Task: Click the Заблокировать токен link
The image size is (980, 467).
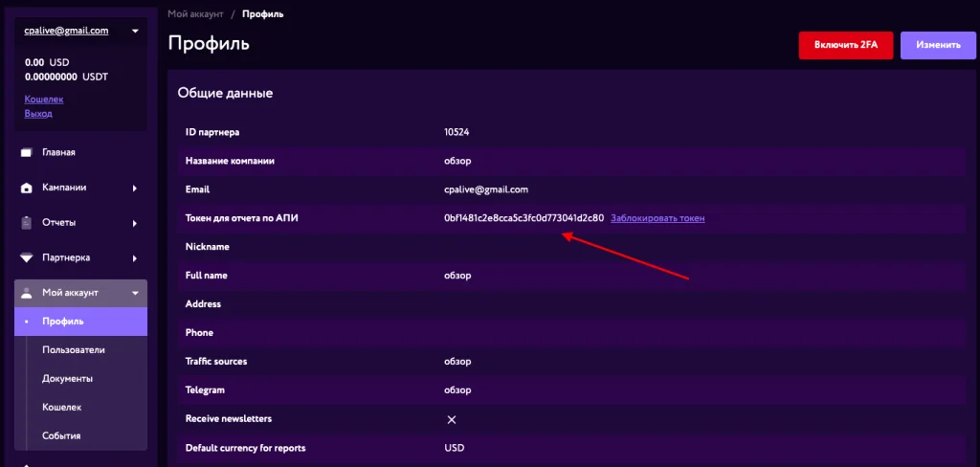Action: pos(657,218)
